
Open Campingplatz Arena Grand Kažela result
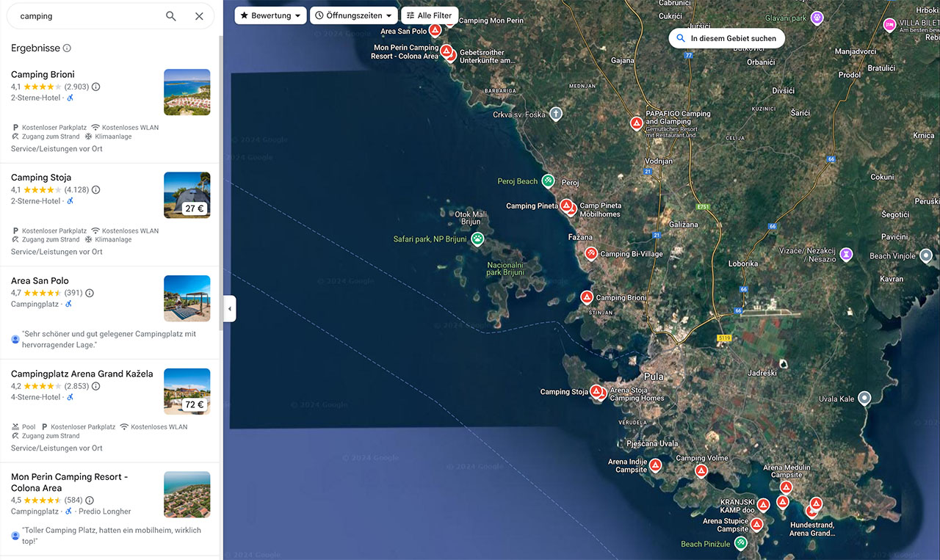(82, 374)
